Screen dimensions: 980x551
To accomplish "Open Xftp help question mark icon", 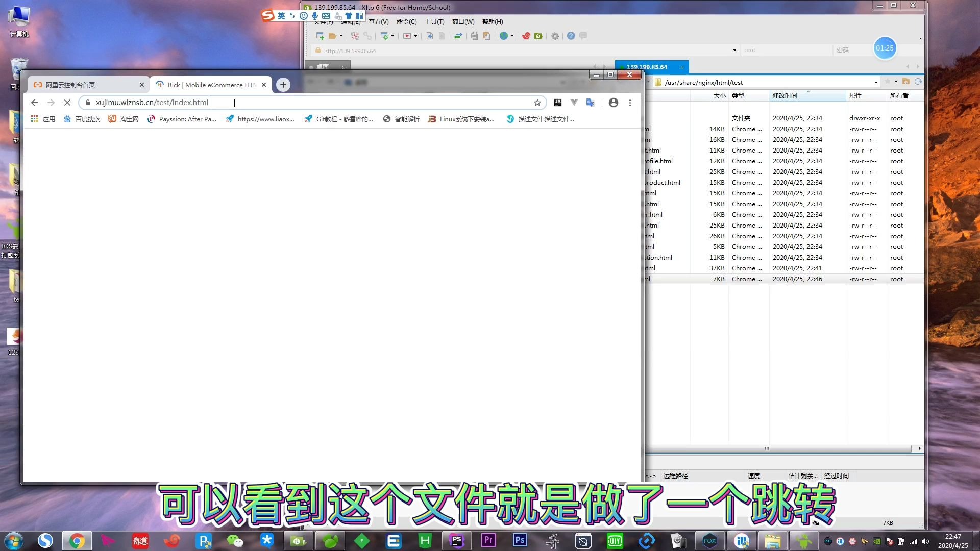I will click(571, 36).
